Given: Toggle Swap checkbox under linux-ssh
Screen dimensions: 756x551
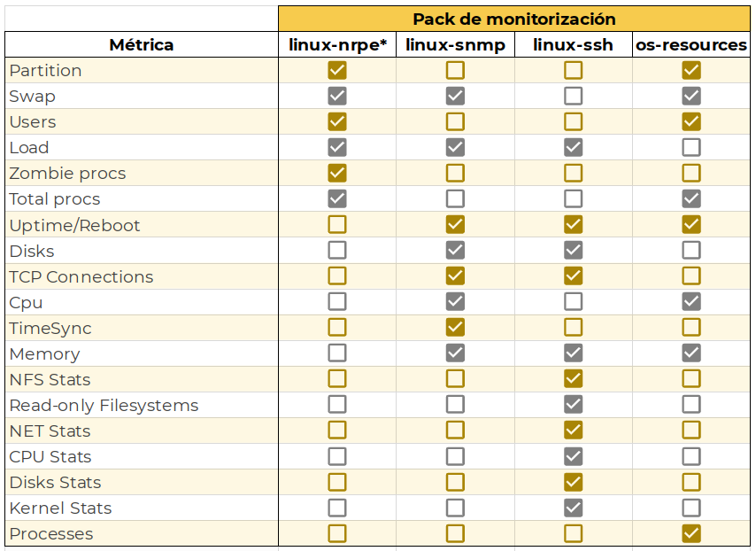Looking at the screenshot, I should (x=574, y=96).
